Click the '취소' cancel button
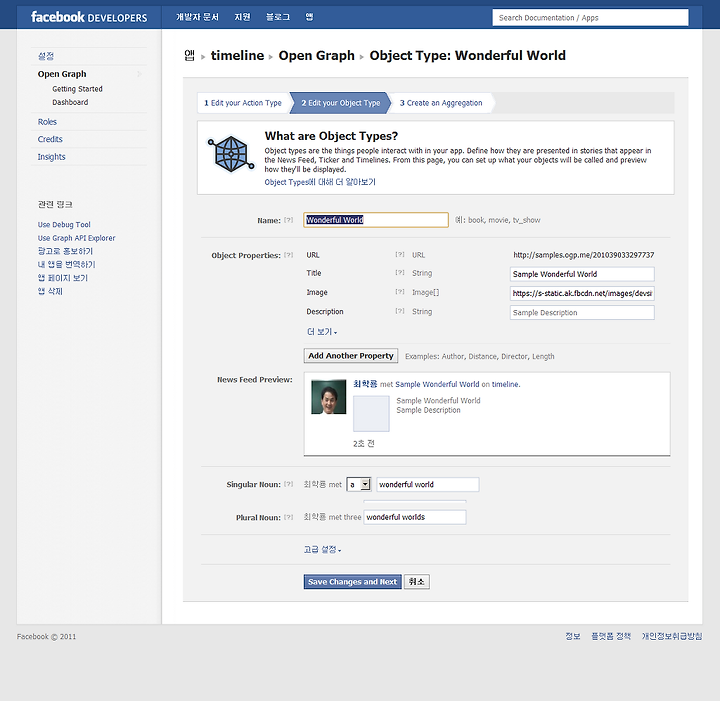 [x=416, y=582]
